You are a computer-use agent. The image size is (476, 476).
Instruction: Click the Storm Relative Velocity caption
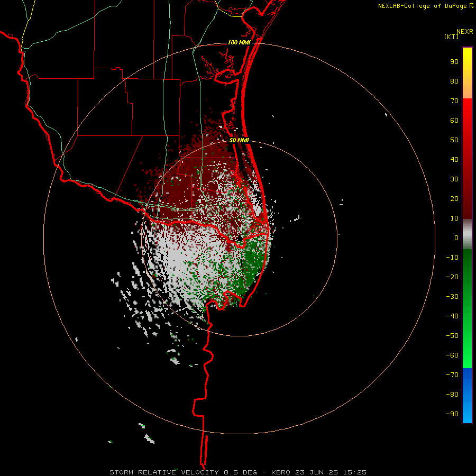238,472
